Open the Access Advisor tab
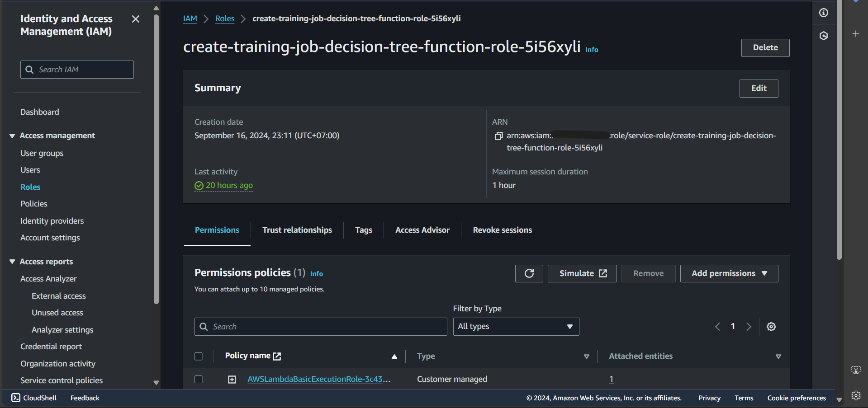Screen dimensions: 868x408 (x=422, y=230)
